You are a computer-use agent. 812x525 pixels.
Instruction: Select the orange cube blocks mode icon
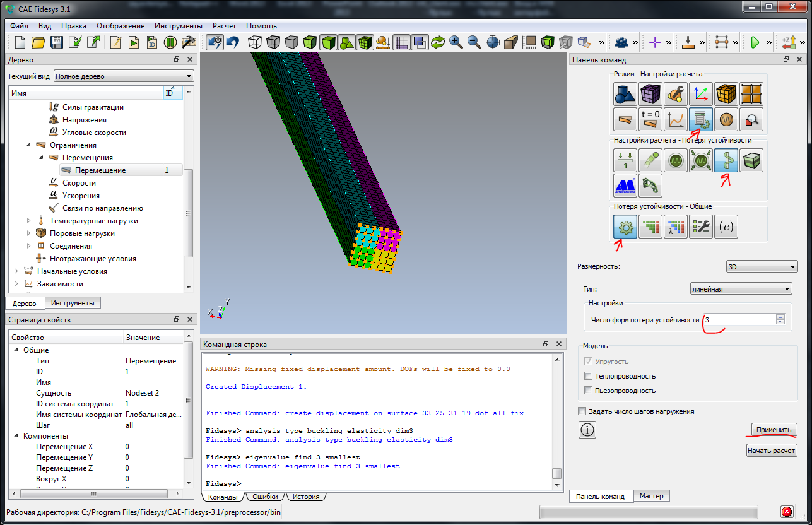(726, 94)
